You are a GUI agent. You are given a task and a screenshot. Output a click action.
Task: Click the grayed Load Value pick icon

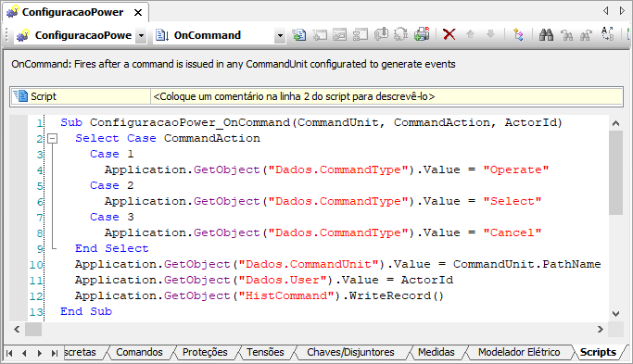tap(381, 34)
